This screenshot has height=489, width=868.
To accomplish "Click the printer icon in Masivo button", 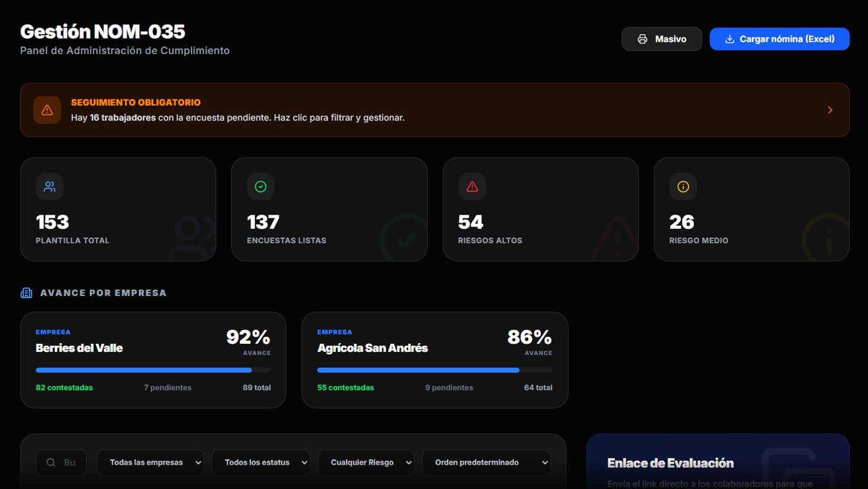I will coord(643,39).
